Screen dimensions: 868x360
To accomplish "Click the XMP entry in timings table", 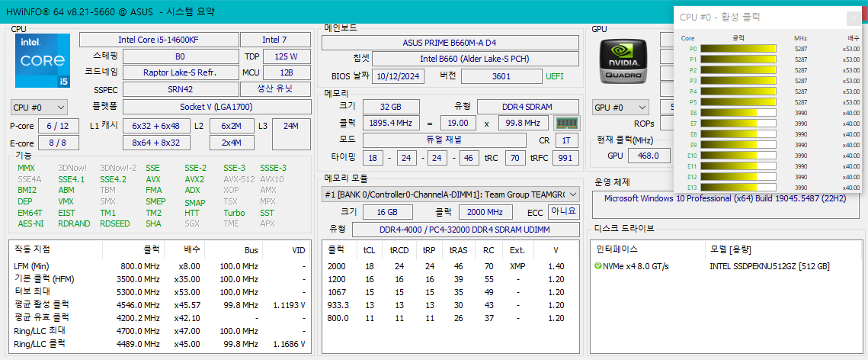I will click(518, 266).
